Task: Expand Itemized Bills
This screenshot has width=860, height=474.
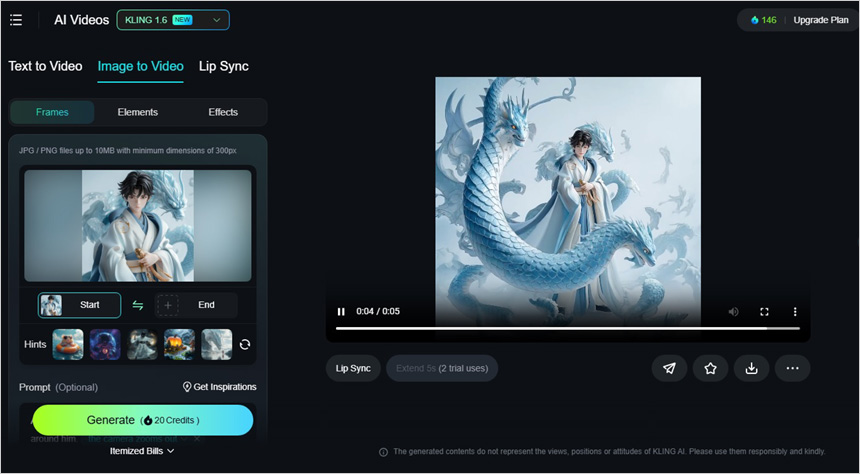Action: [x=142, y=451]
